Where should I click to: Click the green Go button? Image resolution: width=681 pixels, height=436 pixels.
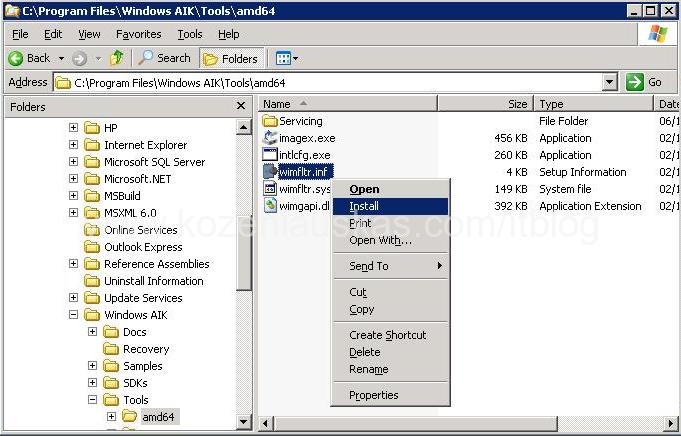tap(644, 82)
